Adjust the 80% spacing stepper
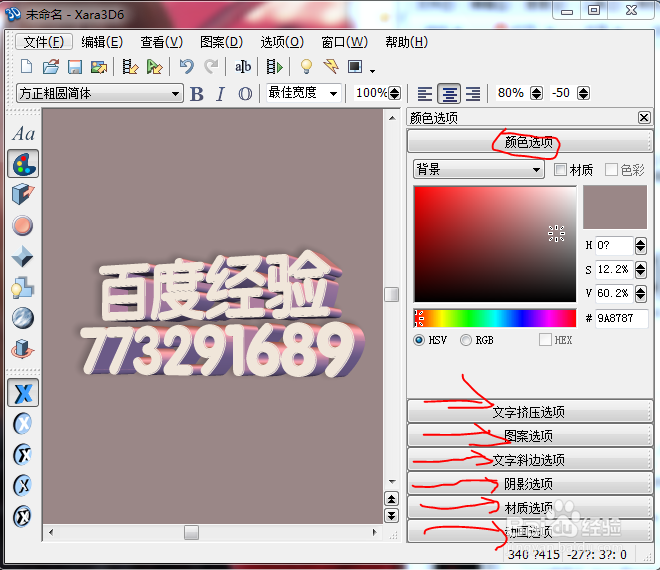 coord(536,93)
